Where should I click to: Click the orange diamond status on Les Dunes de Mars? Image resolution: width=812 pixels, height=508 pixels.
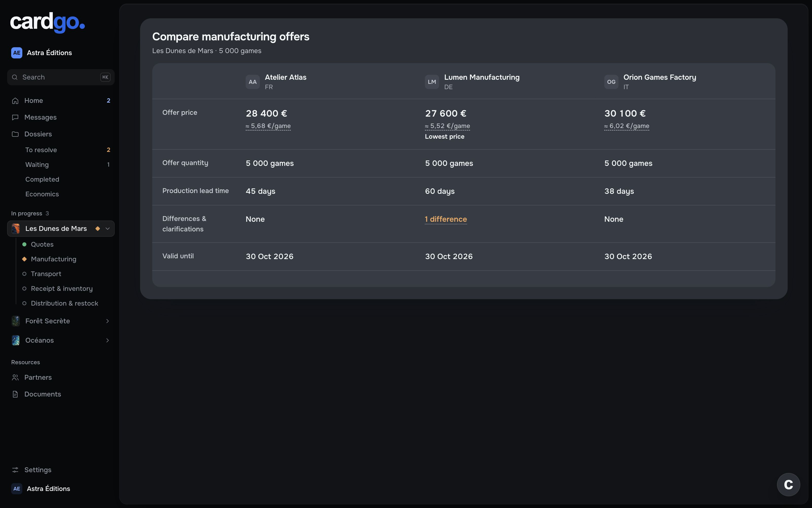[98, 228]
